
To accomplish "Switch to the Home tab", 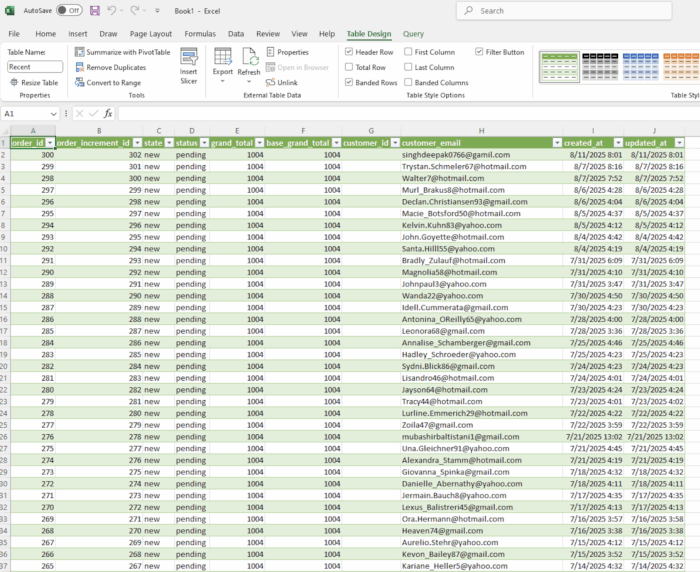I will click(46, 34).
